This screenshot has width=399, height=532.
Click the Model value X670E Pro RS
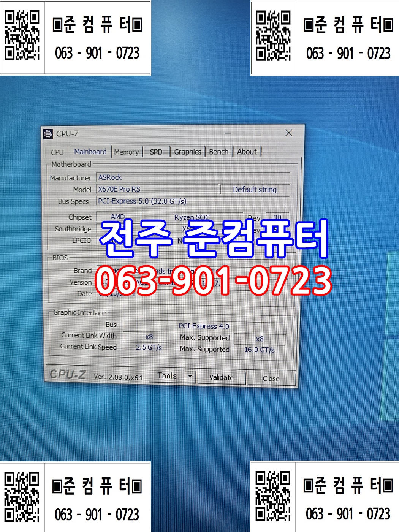(x=158, y=189)
